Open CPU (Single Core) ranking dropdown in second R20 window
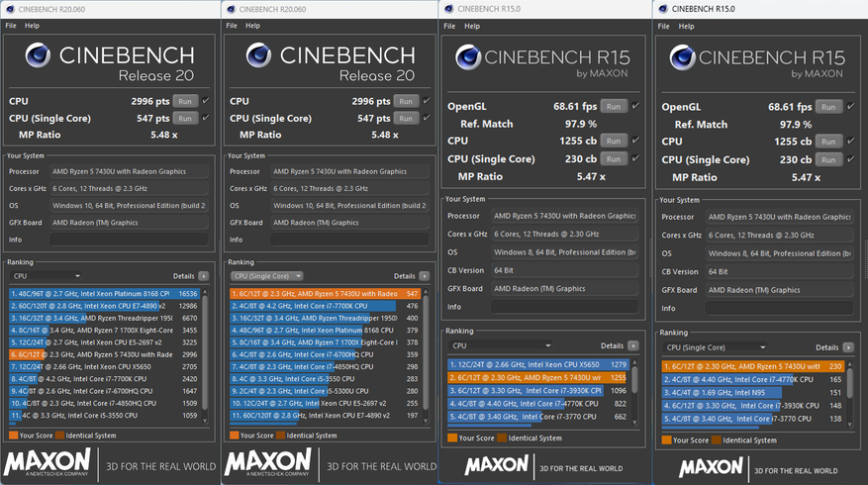 pyautogui.click(x=266, y=276)
